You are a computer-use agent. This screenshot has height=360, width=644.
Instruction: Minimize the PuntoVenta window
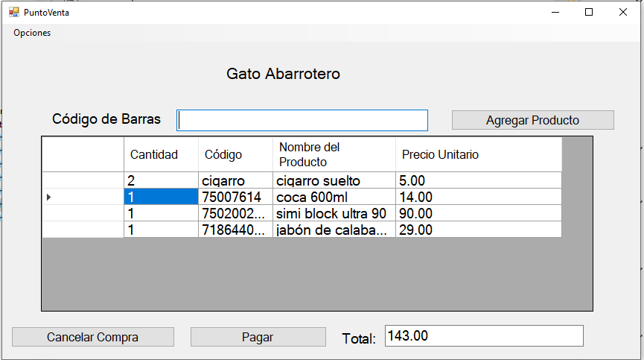(555, 13)
